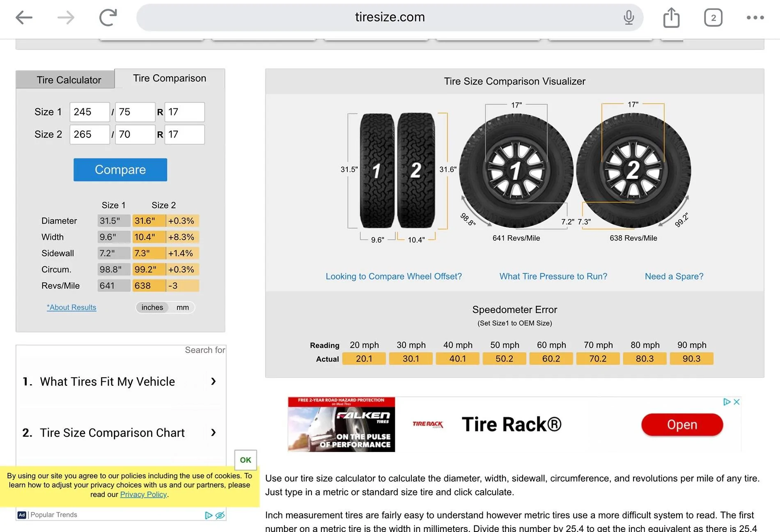The width and height of the screenshot is (780, 532).
Task: Click the Speedometer Error heading
Action: pos(514,310)
